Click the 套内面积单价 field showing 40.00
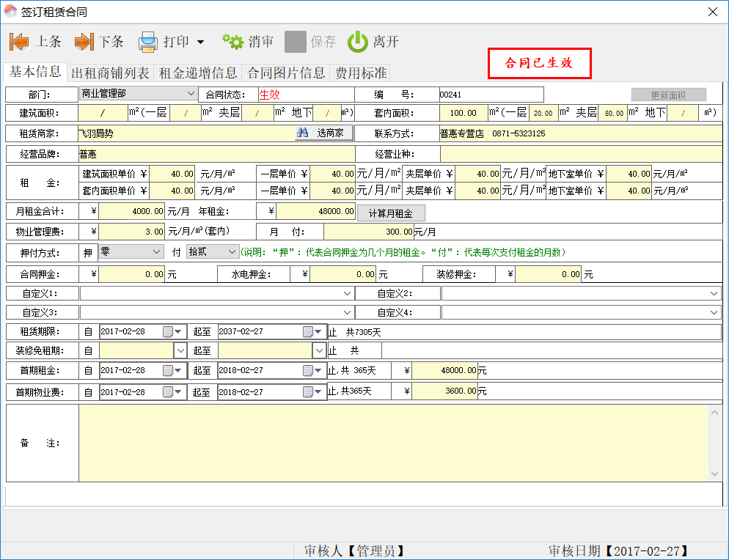Image resolution: width=729 pixels, height=560 pixels. (172, 191)
